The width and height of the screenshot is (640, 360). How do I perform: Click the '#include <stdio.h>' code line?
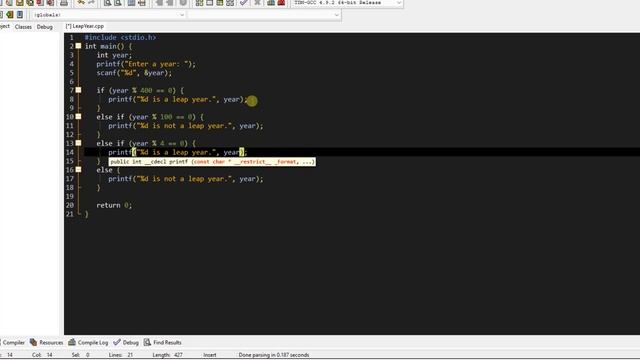tap(120, 38)
